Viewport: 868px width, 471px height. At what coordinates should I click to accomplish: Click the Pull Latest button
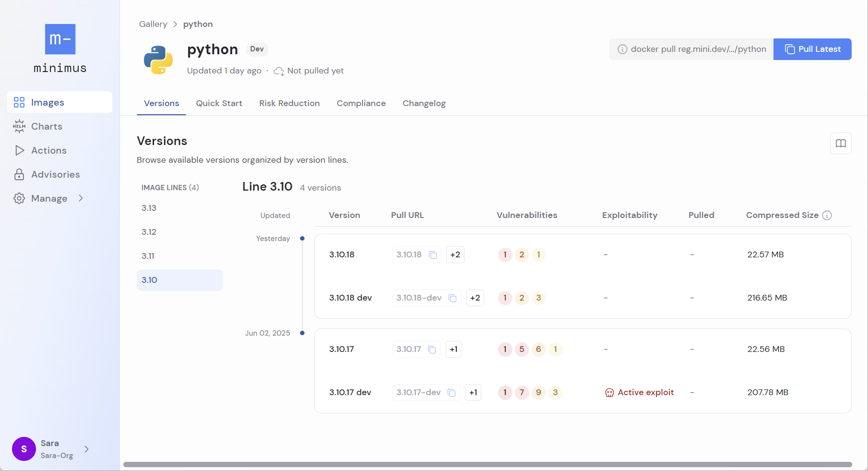812,49
